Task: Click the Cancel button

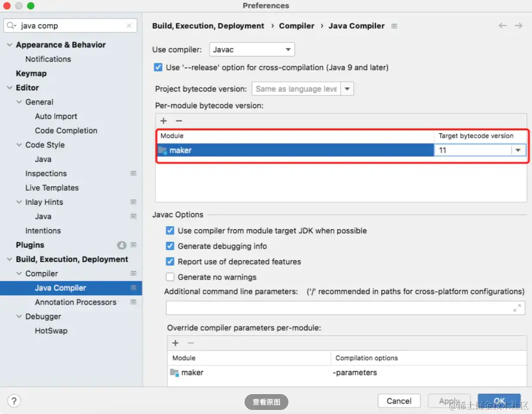Action: pos(399,401)
